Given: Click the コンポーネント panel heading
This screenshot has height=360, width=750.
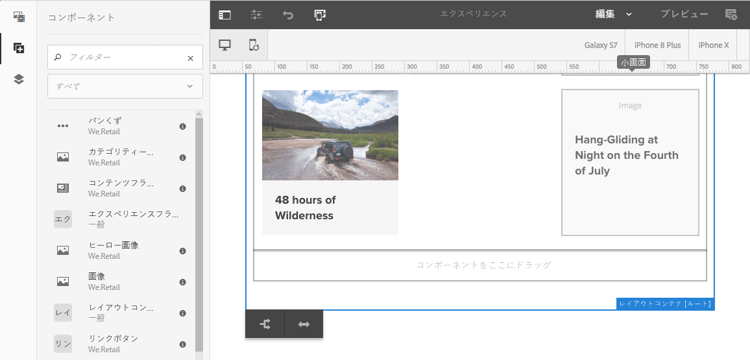Looking at the screenshot, I should pos(81,18).
